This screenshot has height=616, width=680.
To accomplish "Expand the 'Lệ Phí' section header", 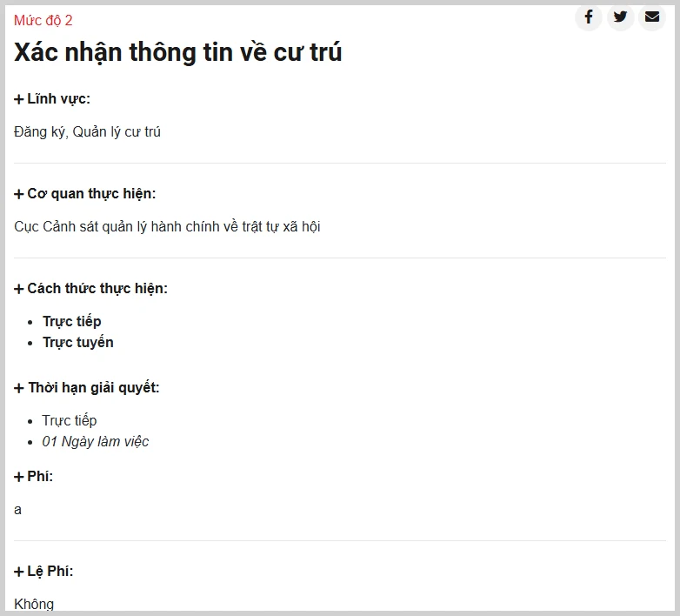I will point(43,572).
